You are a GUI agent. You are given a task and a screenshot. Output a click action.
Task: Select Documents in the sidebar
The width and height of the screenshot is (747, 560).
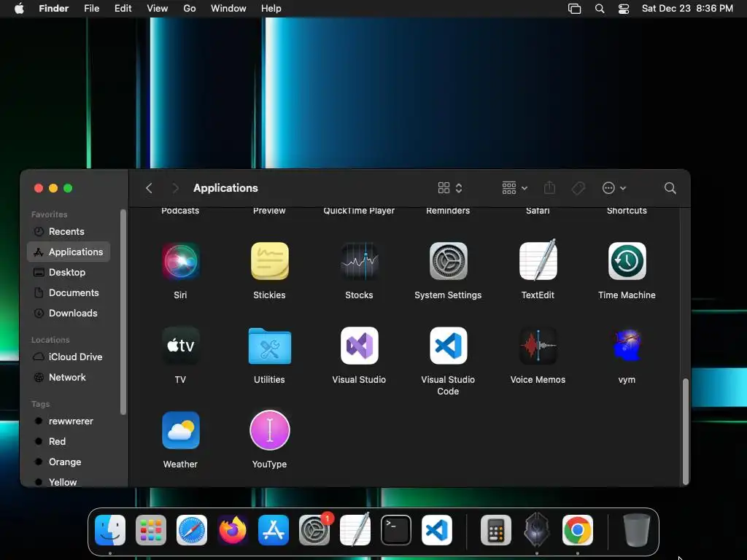pyautogui.click(x=69, y=293)
